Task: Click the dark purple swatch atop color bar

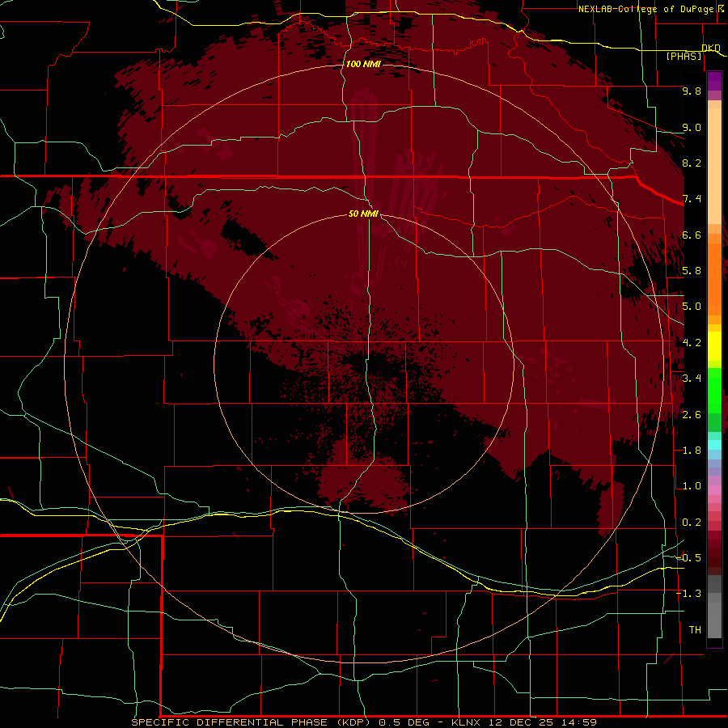Action: tap(714, 78)
